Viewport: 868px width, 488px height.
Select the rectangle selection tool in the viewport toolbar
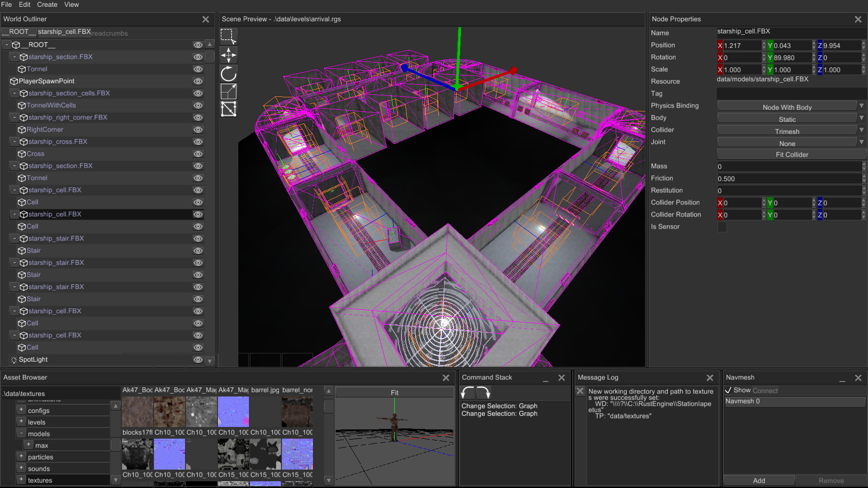click(228, 36)
